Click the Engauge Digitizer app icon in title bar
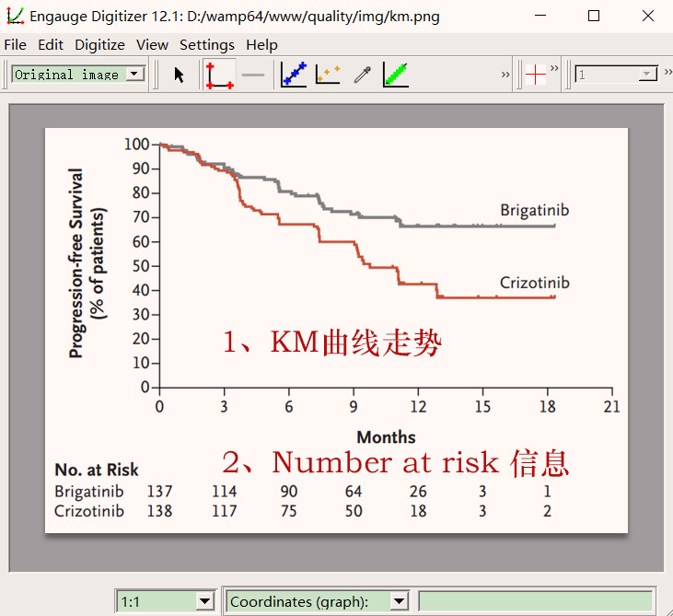The height and width of the screenshot is (616, 673). tap(15, 16)
